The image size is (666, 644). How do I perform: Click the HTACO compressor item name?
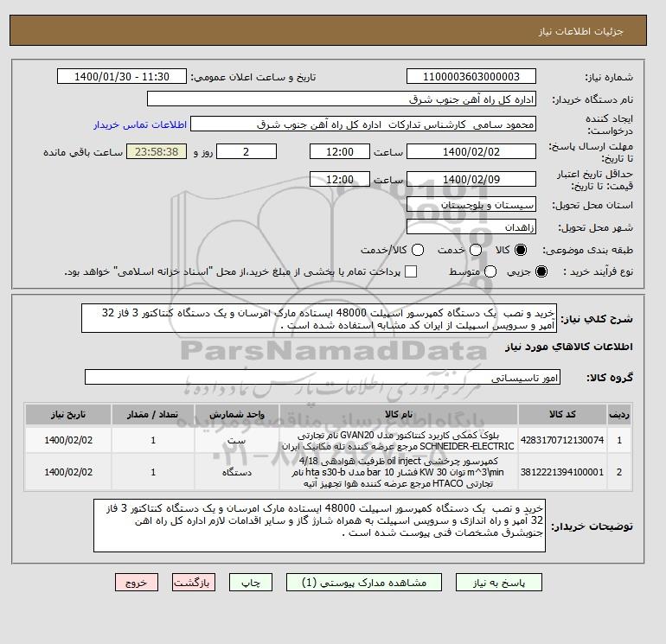(x=399, y=472)
